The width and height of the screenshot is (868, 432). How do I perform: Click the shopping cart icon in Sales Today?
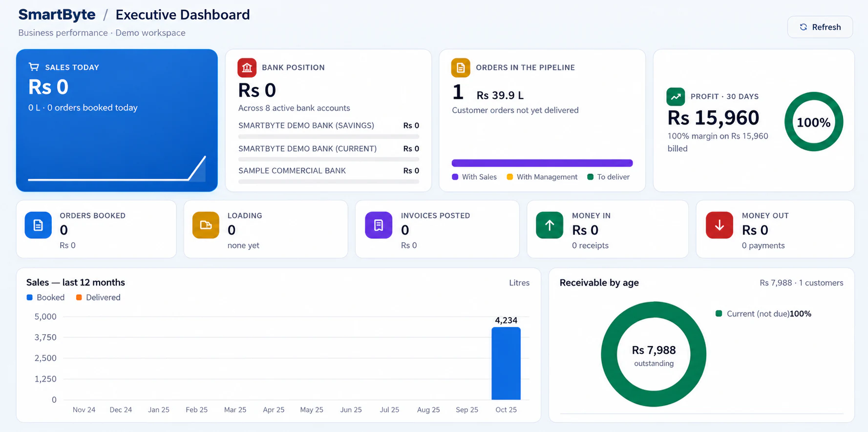34,67
